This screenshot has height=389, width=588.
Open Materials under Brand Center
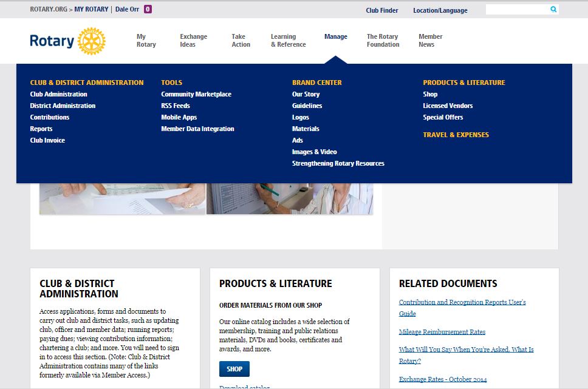(306, 129)
